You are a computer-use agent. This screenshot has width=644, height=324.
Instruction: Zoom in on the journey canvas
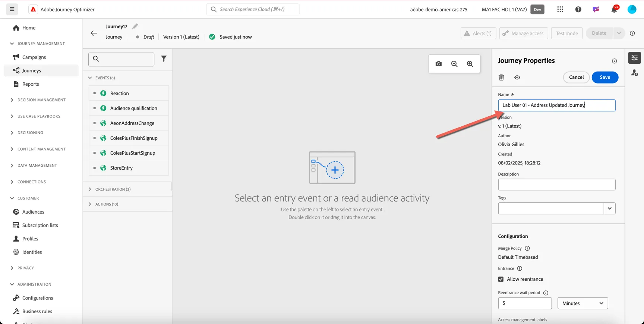[x=470, y=64]
